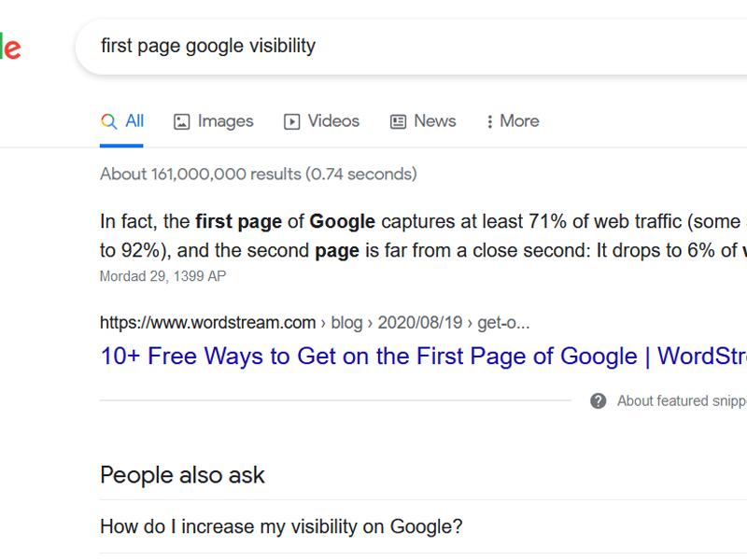Viewport: 747px width, 560px height.
Task: Go to the News tab label
Action: [434, 120]
